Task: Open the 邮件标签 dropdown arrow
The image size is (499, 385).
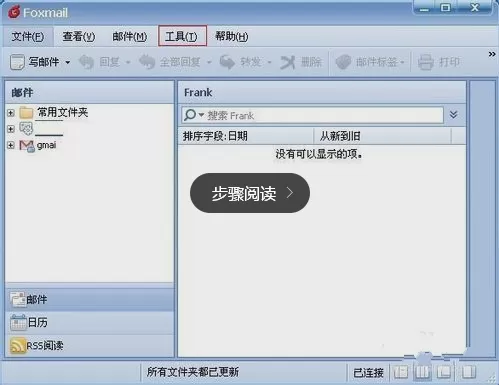Action: click(402, 62)
